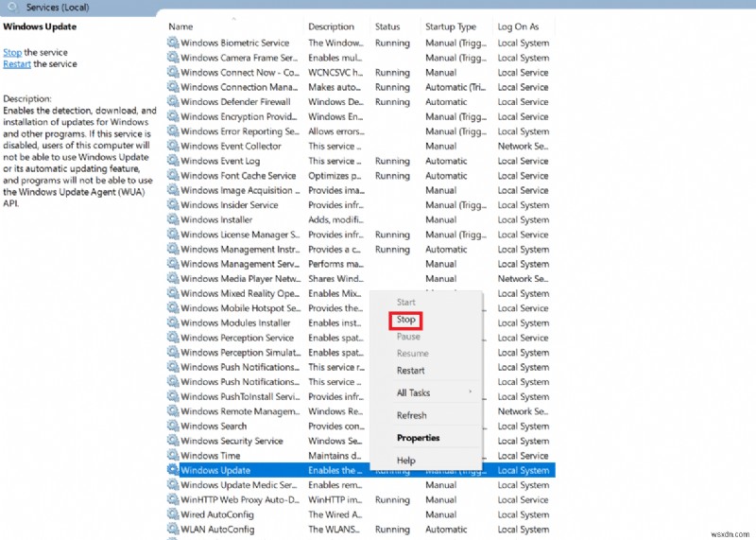756x540 pixels.
Task: Click Network Service on the Windows Event Collector row
Action: click(x=523, y=146)
